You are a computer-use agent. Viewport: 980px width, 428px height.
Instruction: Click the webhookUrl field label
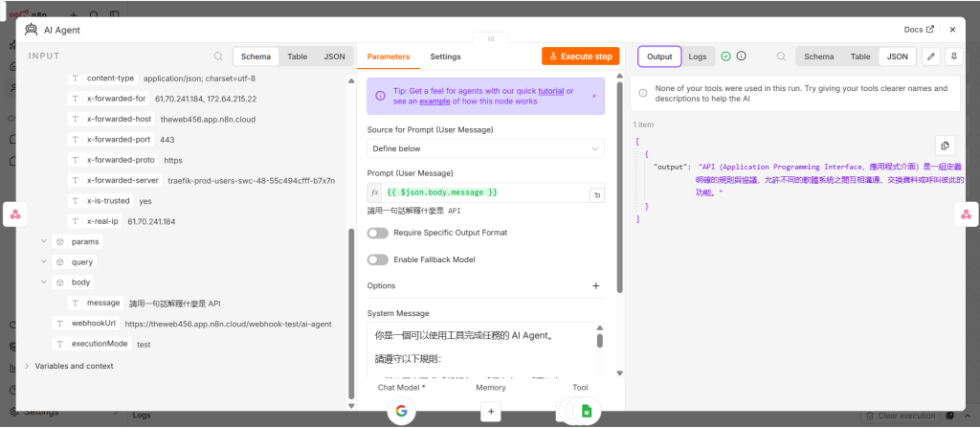(93, 324)
